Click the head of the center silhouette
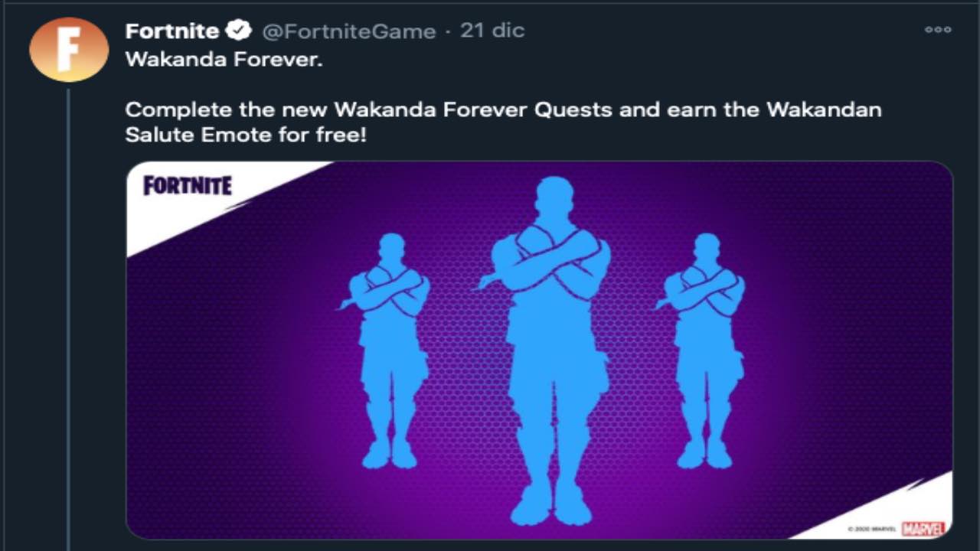Viewport: 980px width, 551px height. coord(554,198)
